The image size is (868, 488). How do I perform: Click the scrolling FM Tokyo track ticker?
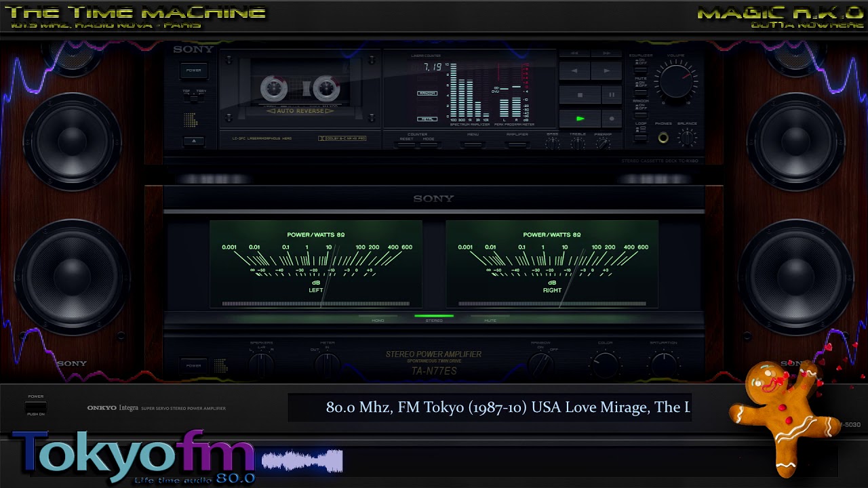click(490, 407)
